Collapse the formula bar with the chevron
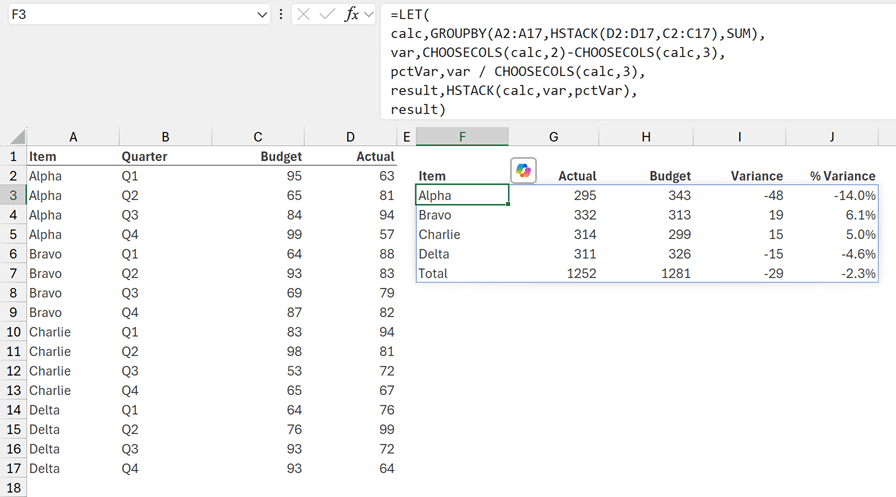The height and width of the screenshot is (497, 896). click(370, 15)
